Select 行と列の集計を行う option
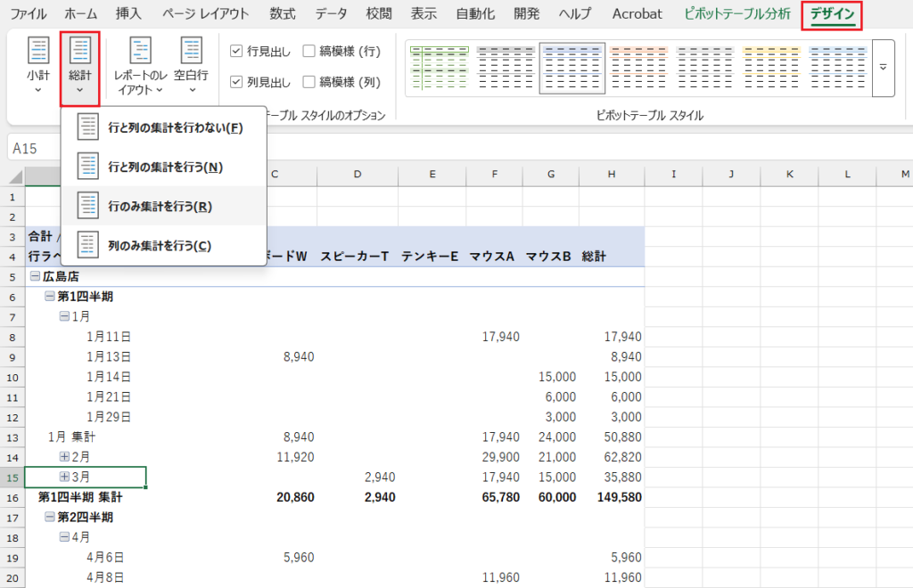913x588 pixels. click(164, 167)
